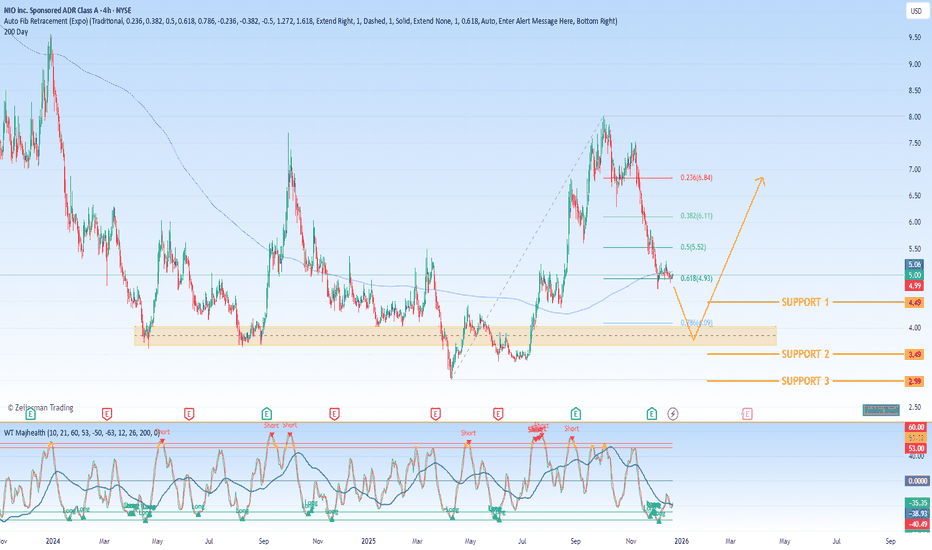This screenshot has width=932, height=550.
Task: Click the SUPPORT 1 text label
Action: click(x=806, y=302)
